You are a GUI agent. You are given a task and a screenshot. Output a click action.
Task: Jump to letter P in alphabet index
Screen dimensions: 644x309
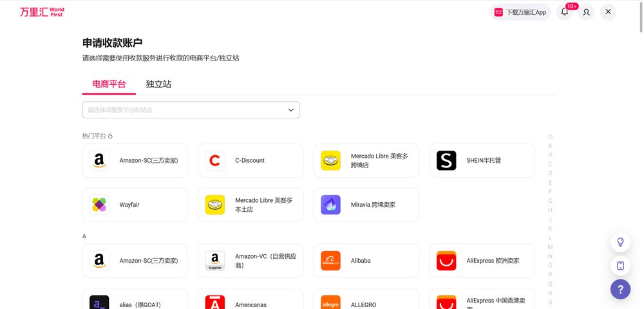coord(550,274)
